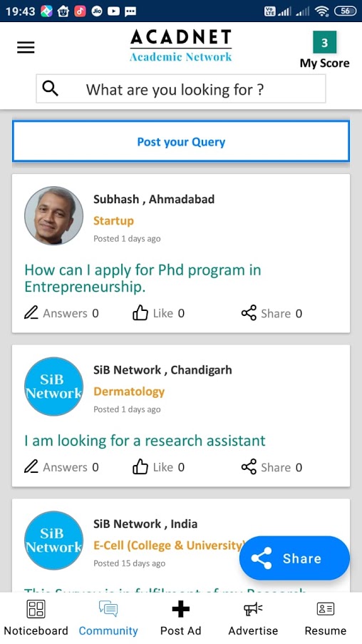Screen dimensions: 362x644
Task: Open the hamburger navigation menu
Action: click(x=26, y=48)
